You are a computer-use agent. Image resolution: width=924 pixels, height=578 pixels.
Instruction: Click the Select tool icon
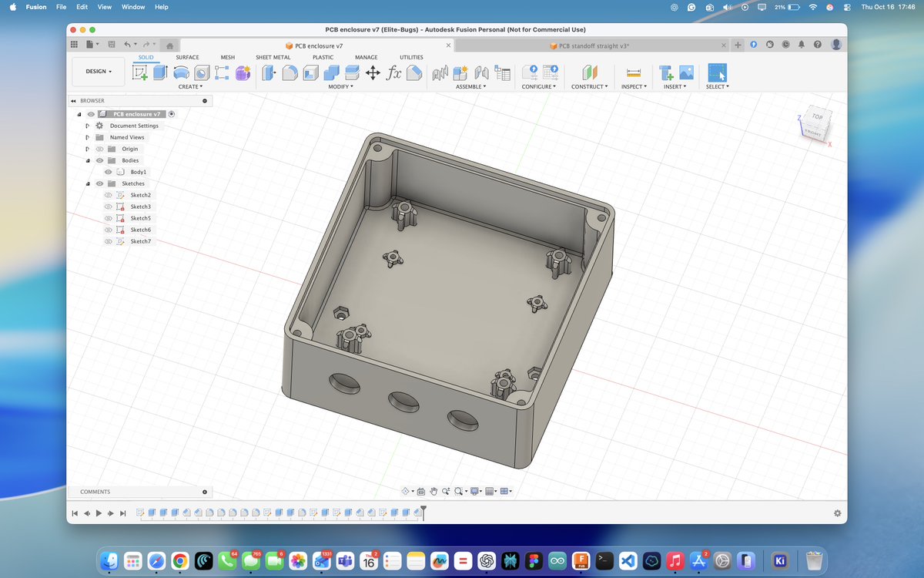717,72
